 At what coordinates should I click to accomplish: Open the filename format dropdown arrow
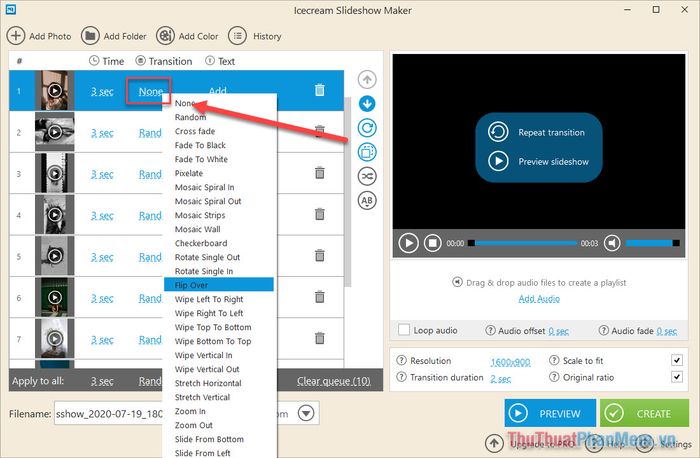pos(306,413)
